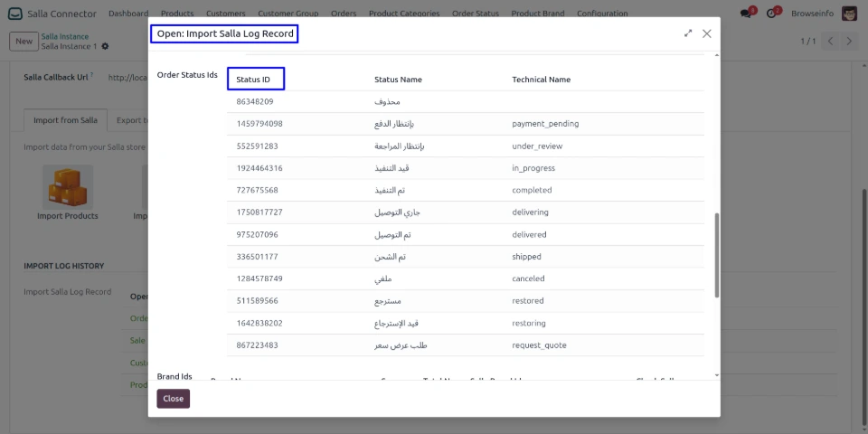Open the gear actions menu beside Salla Instance 1

click(106, 46)
